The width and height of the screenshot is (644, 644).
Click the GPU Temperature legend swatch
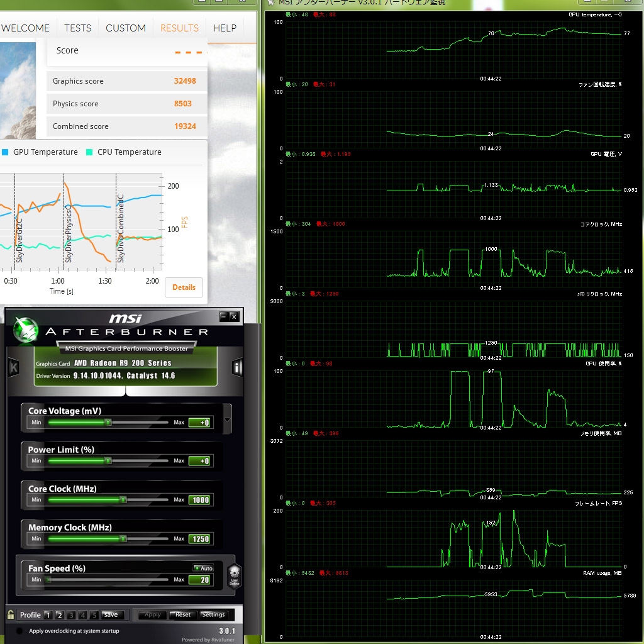5,152
